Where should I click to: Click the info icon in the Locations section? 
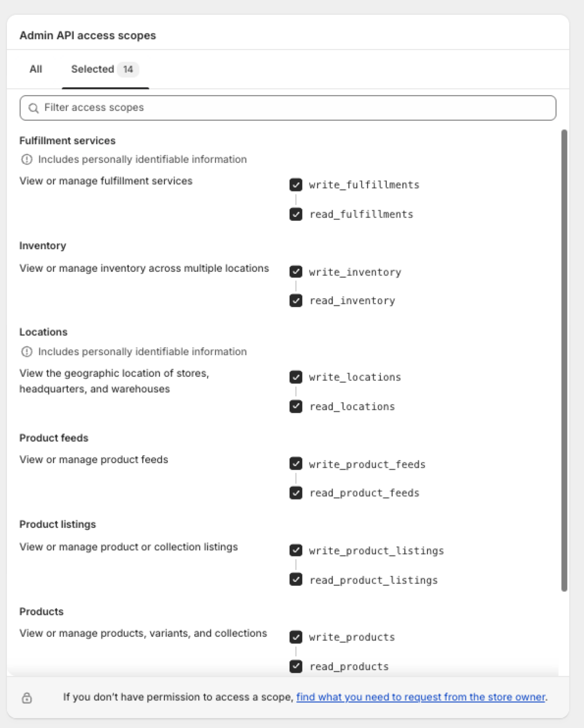click(26, 351)
